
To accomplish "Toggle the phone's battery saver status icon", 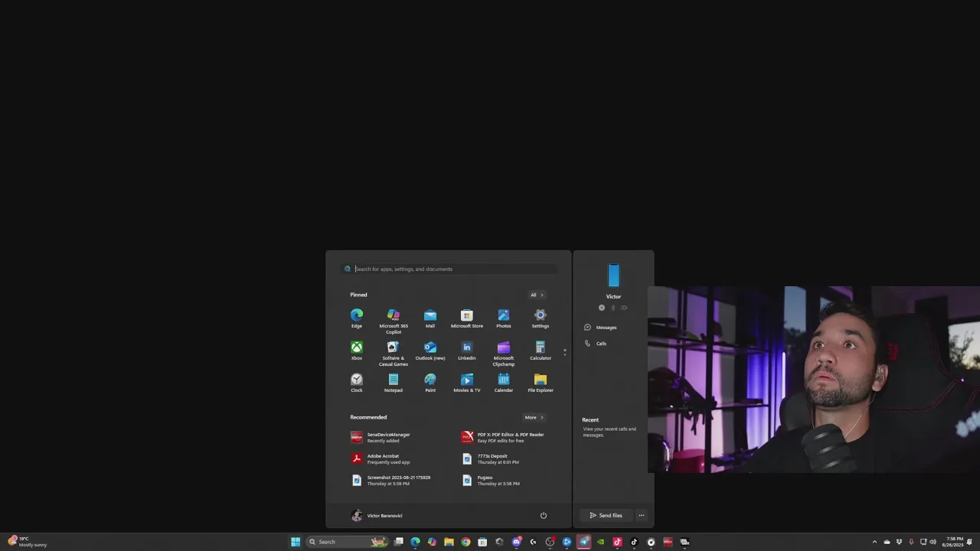I will click(624, 308).
